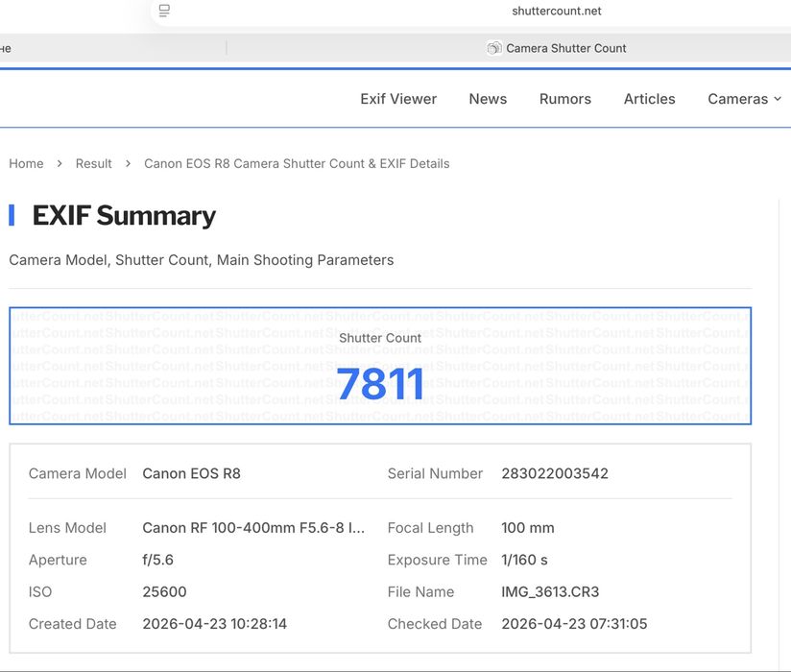Click checked date 2026-04-23 07:31:05
The height and width of the screenshot is (672, 791).
[574, 624]
